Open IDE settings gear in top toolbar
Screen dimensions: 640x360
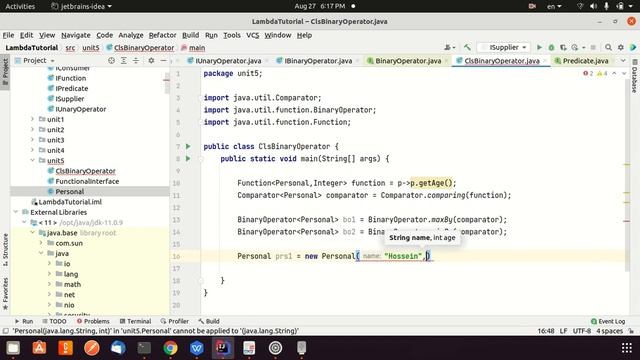(x=620, y=47)
